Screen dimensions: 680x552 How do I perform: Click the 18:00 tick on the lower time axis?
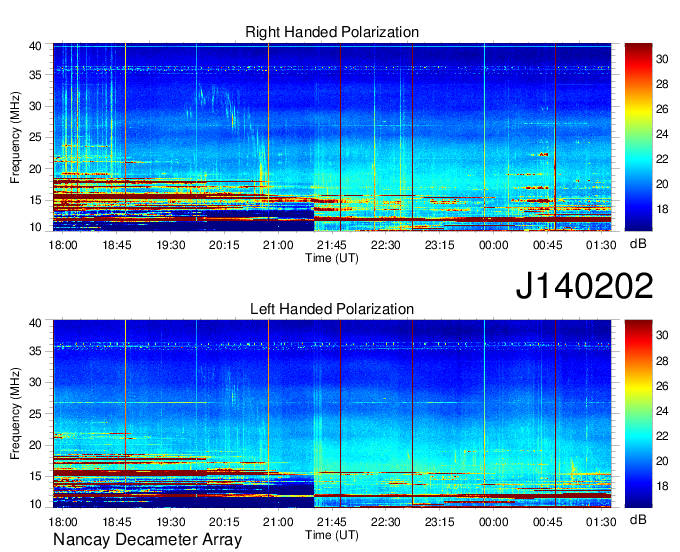(x=63, y=522)
